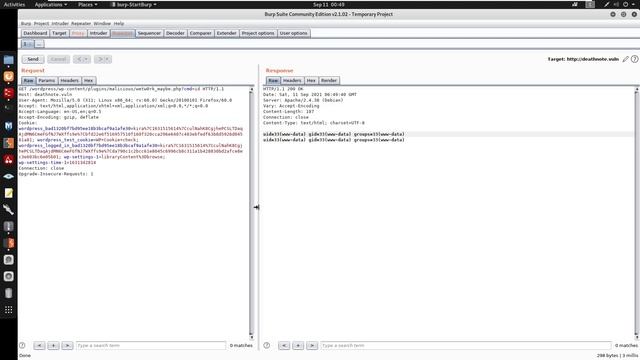
Task: Open the Intruder menu in menu bar
Action: click(x=60, y=24)
